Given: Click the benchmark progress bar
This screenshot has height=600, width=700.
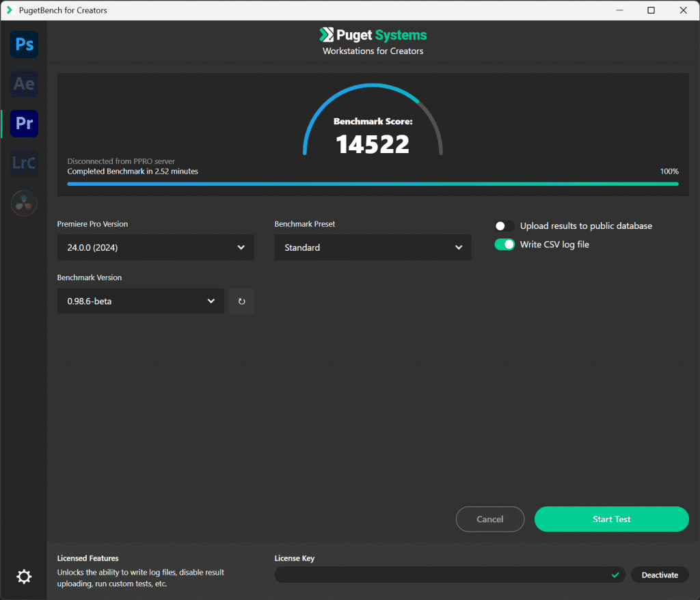Looking at the screenshot, I should 373,184.
